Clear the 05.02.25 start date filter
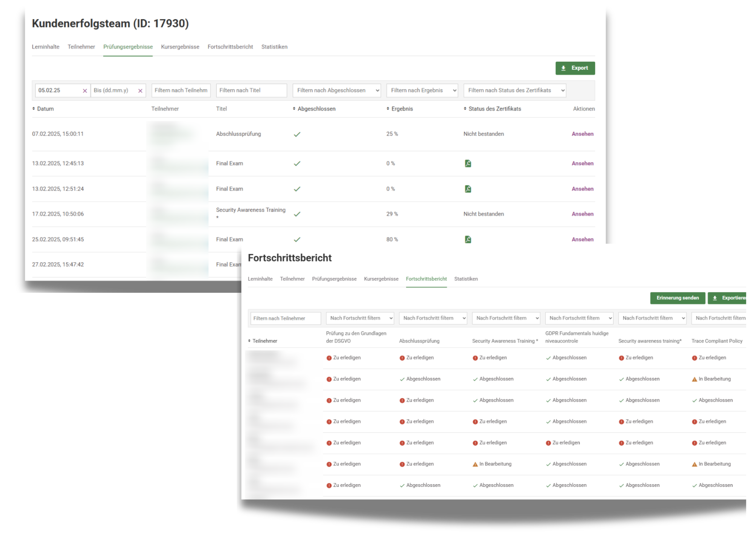The image size is (756, 534). tap(85, 91)
